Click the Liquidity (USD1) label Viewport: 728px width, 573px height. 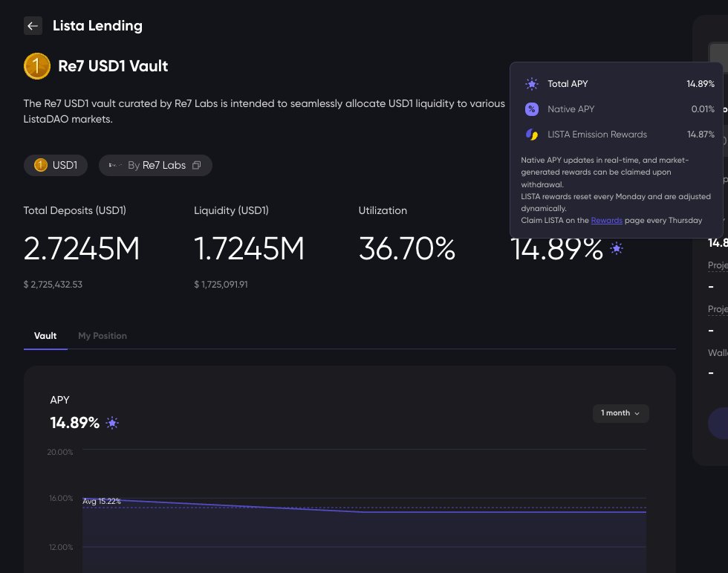(x=231, y=210)
